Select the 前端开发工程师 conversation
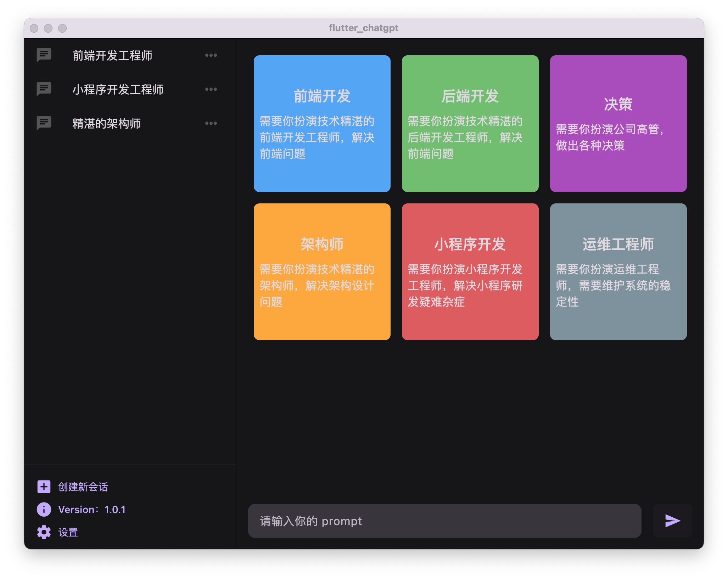Viewport: 728px width, 579px height. [112, 55]
